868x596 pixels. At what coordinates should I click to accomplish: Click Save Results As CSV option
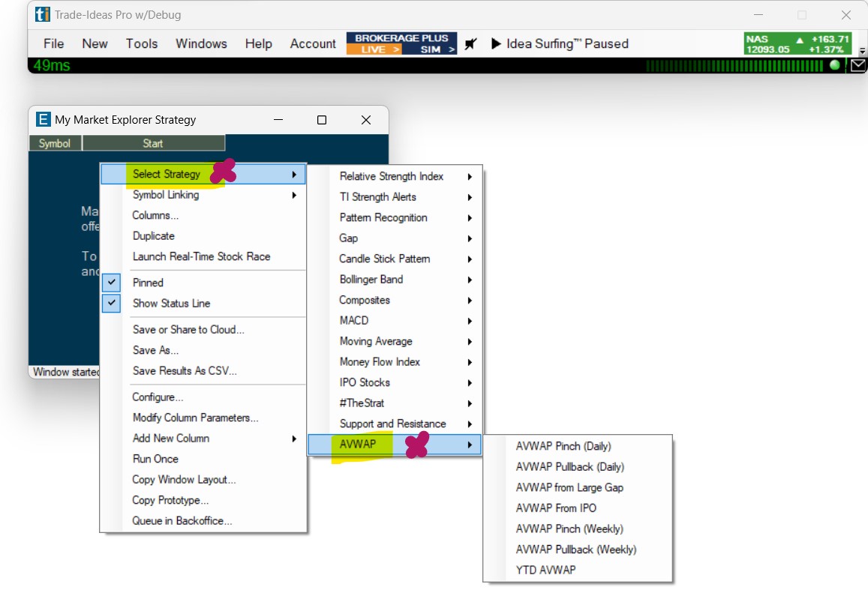(x=185, y=371)
